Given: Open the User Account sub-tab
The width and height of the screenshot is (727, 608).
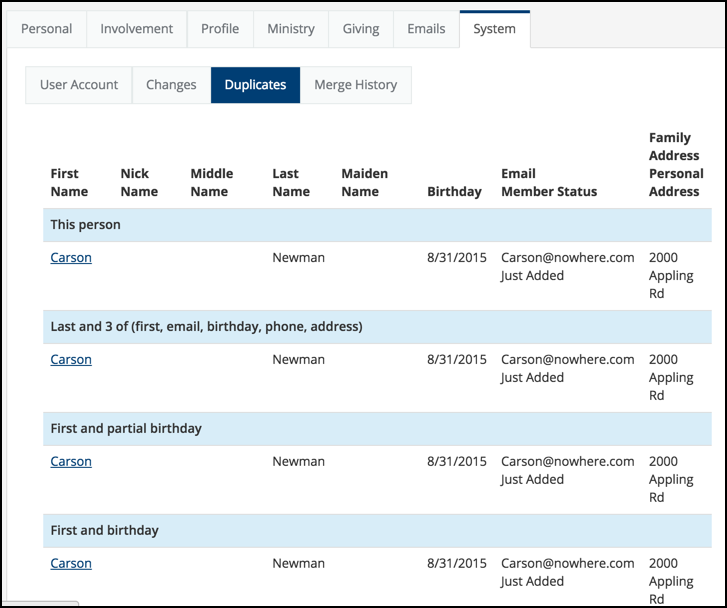Looking at the screenshot, I should pyautogui.click(x=79, y=85).
